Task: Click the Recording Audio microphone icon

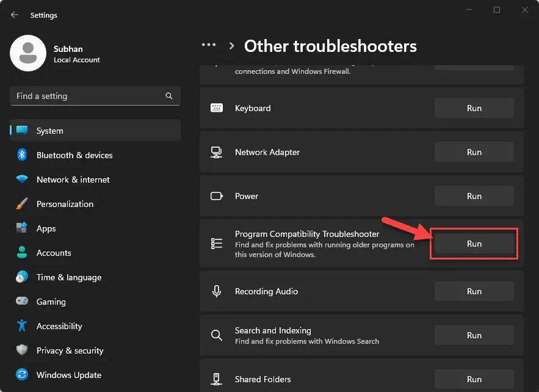Action: click(x=217, y=291)
